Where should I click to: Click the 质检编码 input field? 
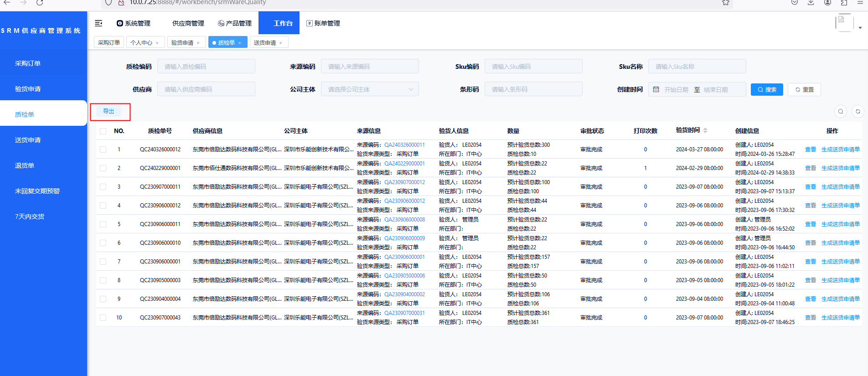point(206,67)
